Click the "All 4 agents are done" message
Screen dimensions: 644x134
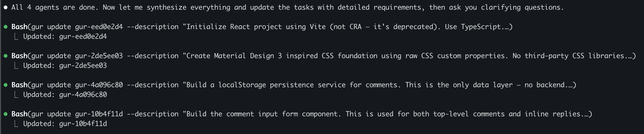(287, 8)
